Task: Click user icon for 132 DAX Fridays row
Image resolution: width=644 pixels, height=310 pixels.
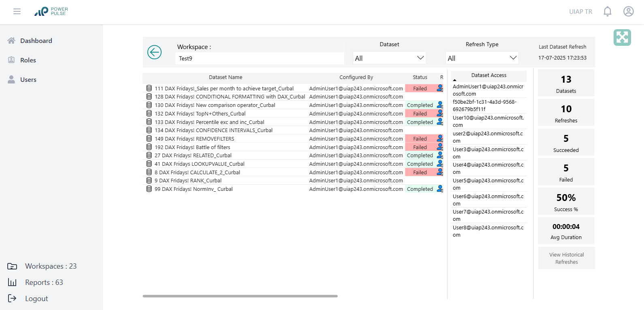Action: 440,113
